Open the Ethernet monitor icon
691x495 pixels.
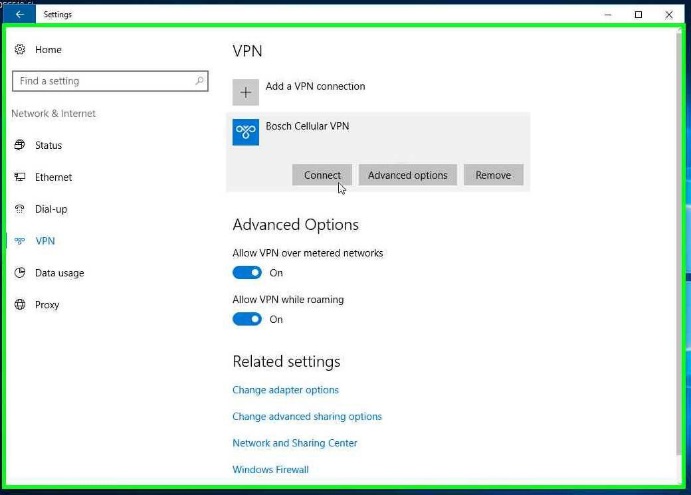tap(20, 177)
